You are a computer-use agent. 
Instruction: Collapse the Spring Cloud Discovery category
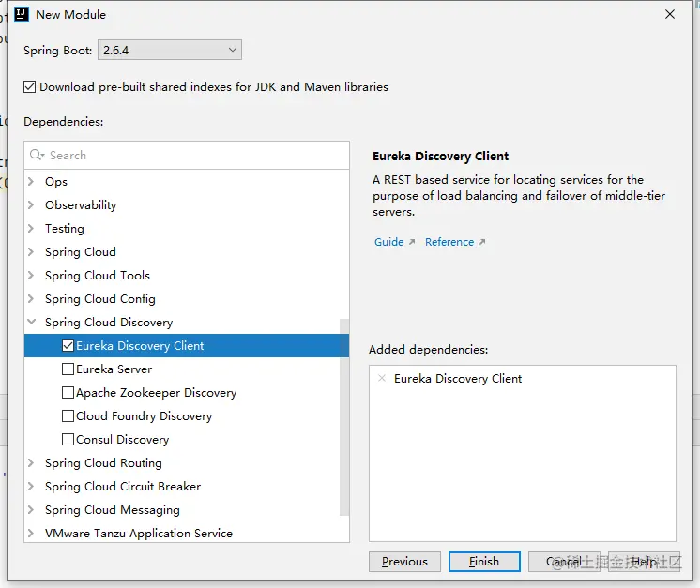click(31, 322)
